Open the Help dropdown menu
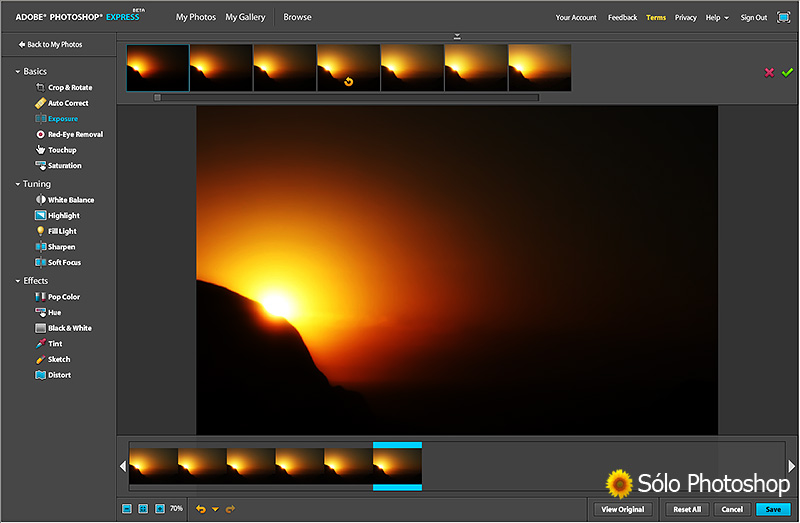The width and height of the screenshot is (800, 523). point(716,17)
